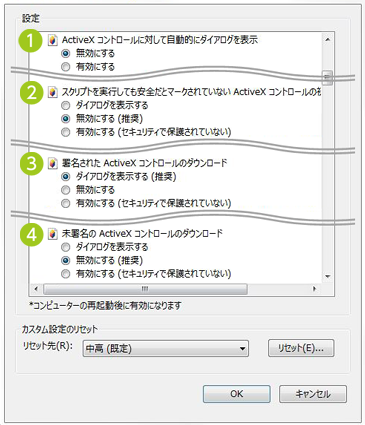Viewport: 365px width, 425px height.
Task: Click the settings list scroll-up arrow
Action: (x=327, y=40)
